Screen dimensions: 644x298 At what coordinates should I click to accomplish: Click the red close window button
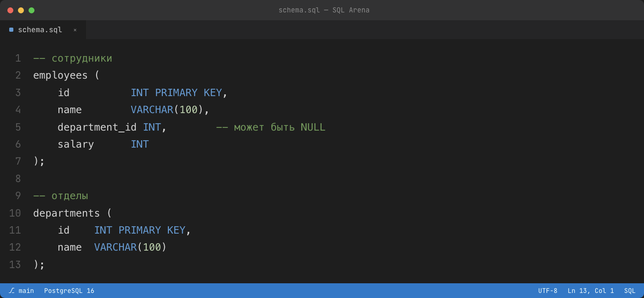10,10
